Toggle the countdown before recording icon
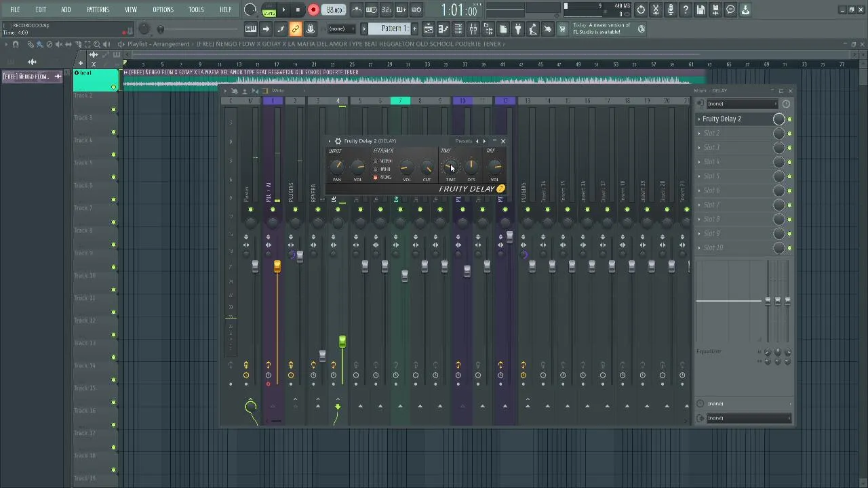Image resolution: width=868 pixels, height=488 pixels. [387, 9]
